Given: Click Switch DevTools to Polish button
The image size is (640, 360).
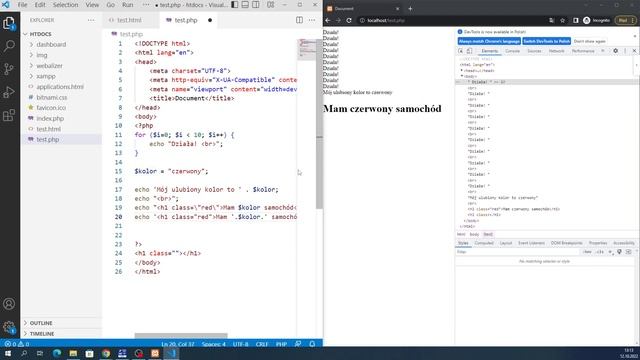Looking at the screenshot, I should click(547, 41).
